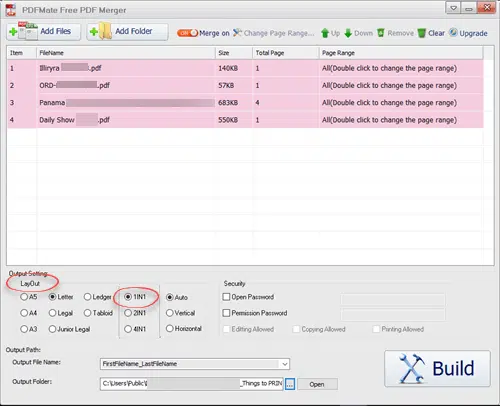500x406 pixels.
Task: Expand the Output File Name dropdown
Action: pyautogui.click(x=285, y=364)
